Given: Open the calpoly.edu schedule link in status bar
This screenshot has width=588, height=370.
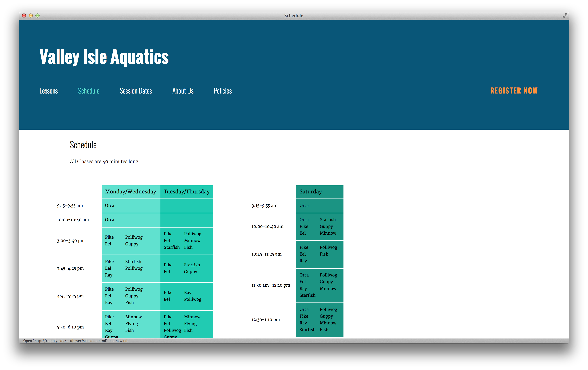Looking at the screenshot, I should [76, 341].
